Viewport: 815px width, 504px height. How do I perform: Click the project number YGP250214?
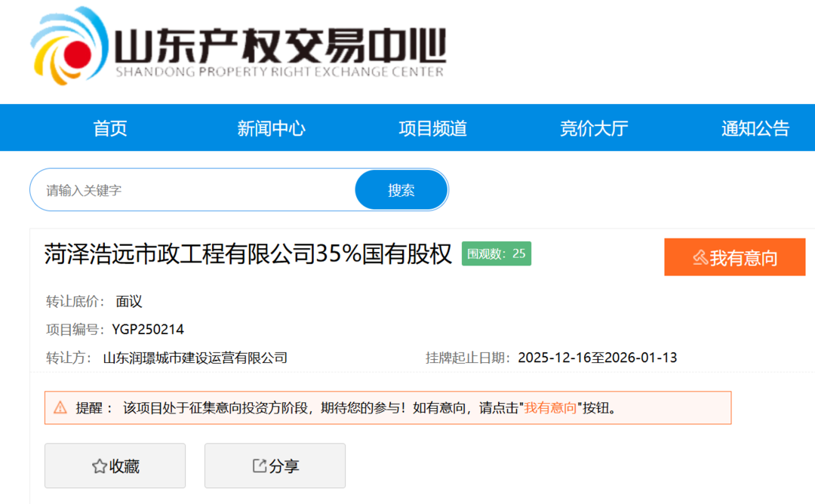148,329
